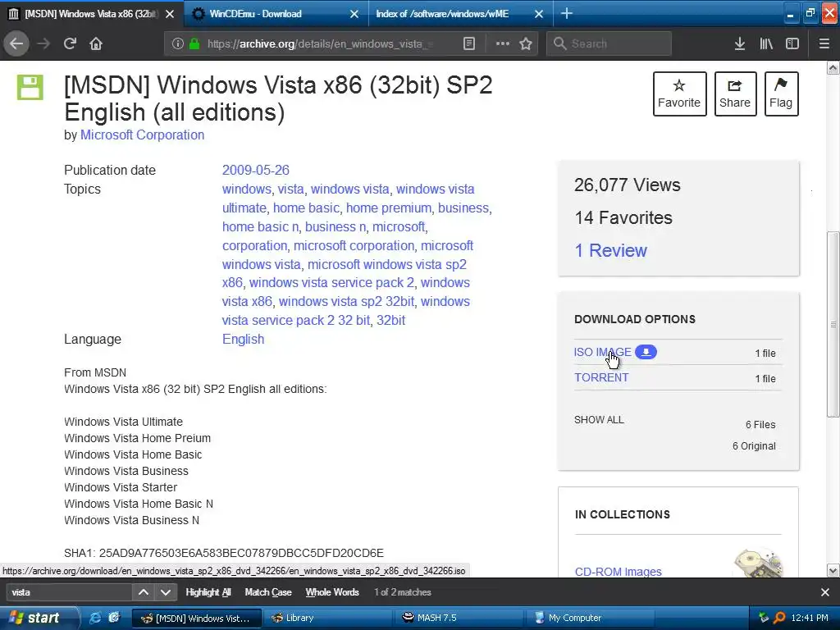This screenshot has width=840, height=630.
Task: Bookmark this page with the star icon
Action: pyautogui.click(x=526, y=43)
